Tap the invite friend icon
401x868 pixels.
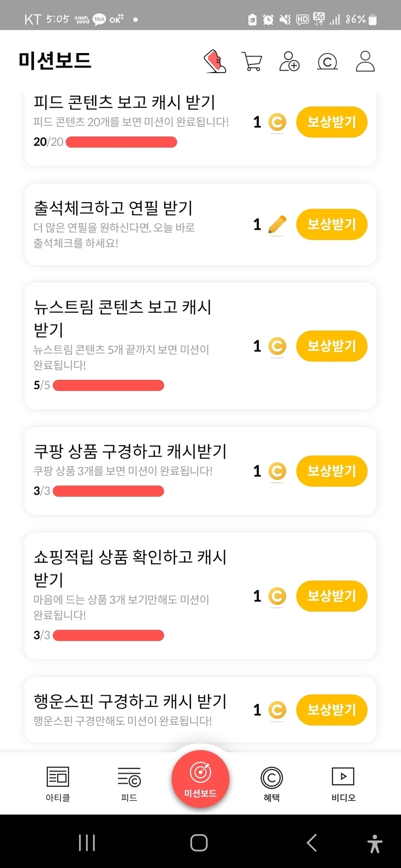289,62
